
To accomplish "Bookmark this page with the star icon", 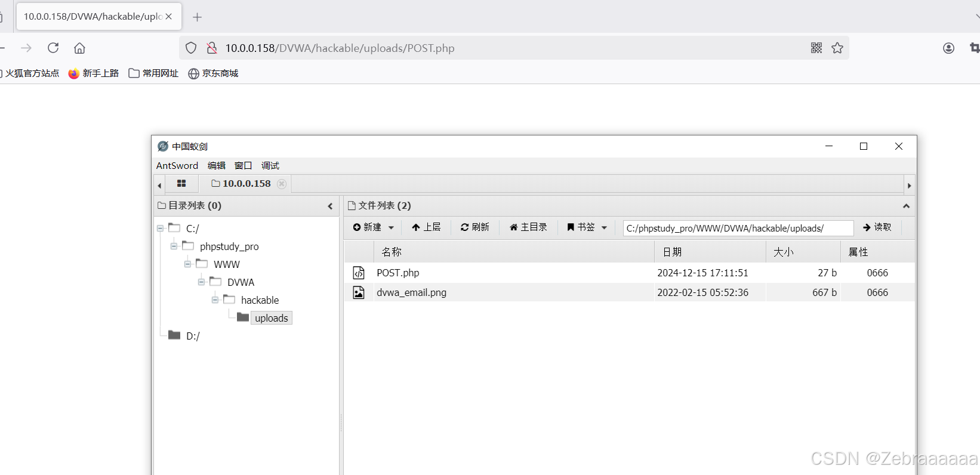I will click(837, 48).
